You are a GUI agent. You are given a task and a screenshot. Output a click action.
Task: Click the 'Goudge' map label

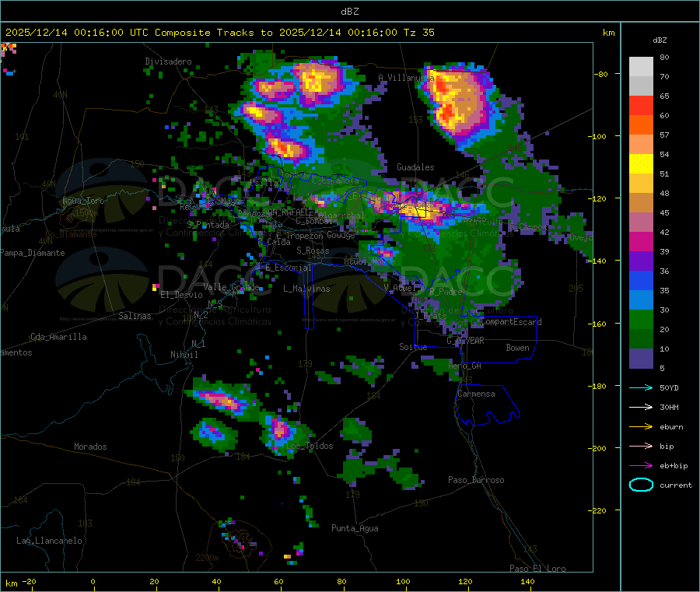[341, 235]
